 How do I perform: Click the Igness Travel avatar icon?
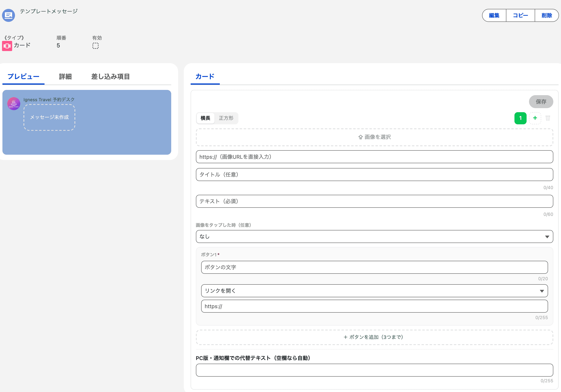click(x=14, y=104)
